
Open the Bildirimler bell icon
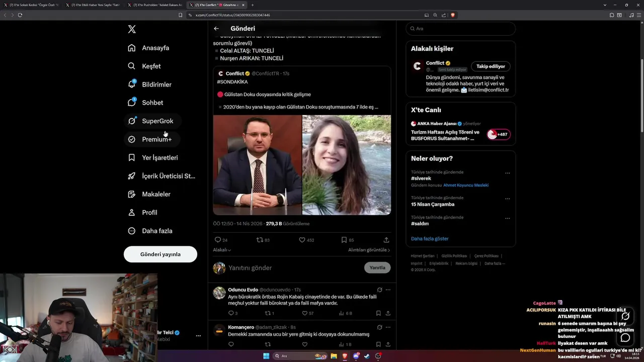[131, 84]
